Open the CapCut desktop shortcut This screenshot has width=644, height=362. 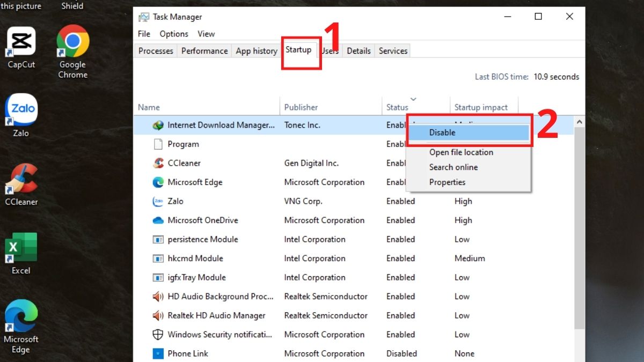(21, 47)
